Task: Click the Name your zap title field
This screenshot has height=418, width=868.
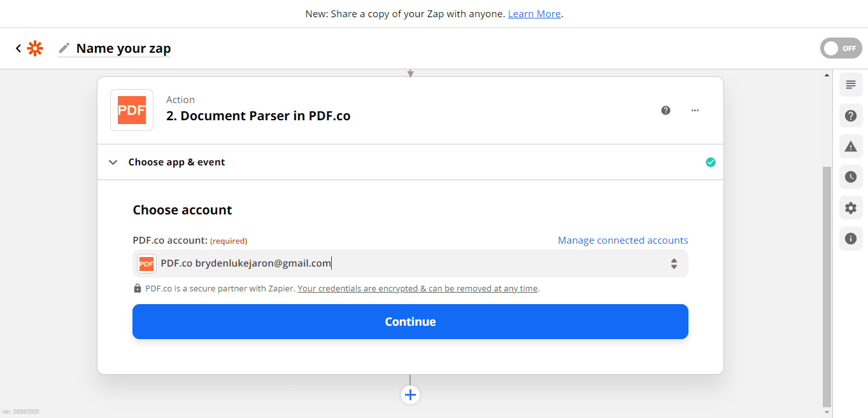Action: (124, 48)
